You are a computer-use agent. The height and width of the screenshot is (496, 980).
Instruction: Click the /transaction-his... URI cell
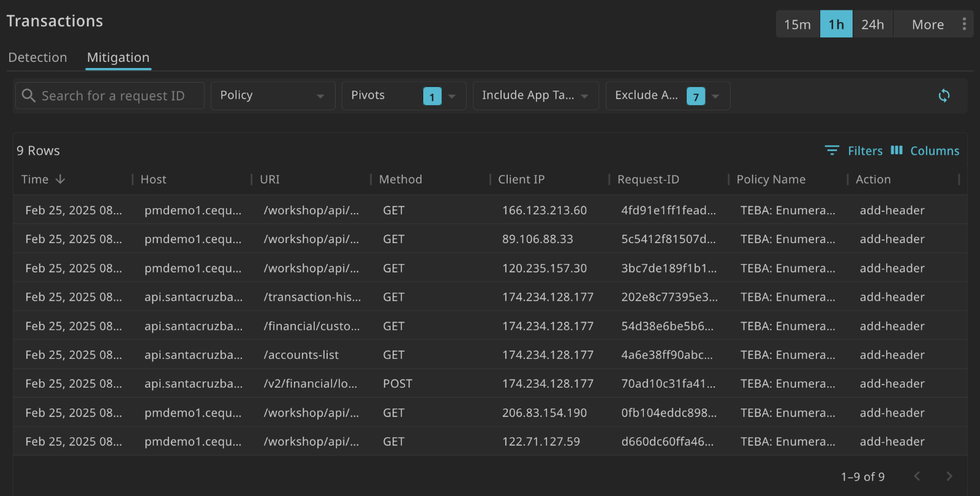(x=312, y=297)
